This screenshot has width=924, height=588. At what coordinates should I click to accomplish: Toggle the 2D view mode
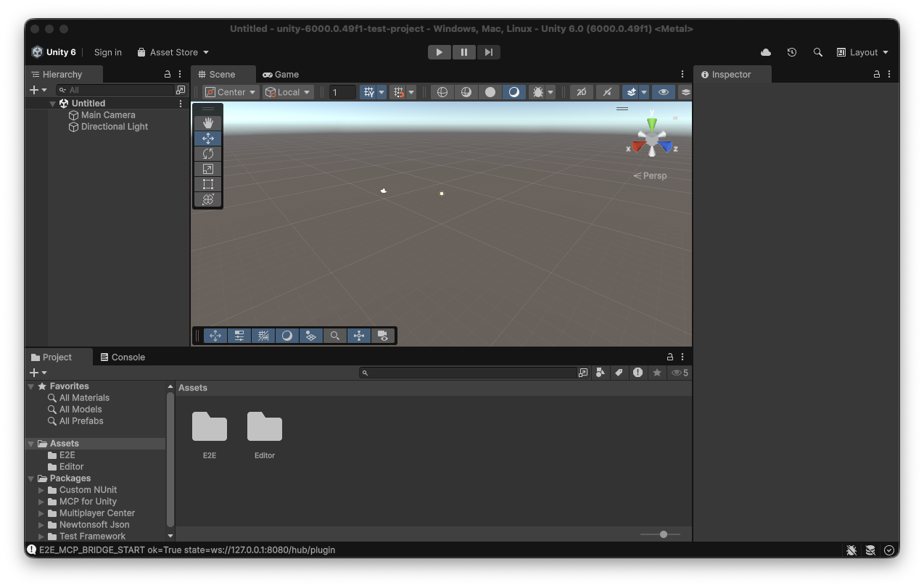pyautogui.click(x=581, y=92)
